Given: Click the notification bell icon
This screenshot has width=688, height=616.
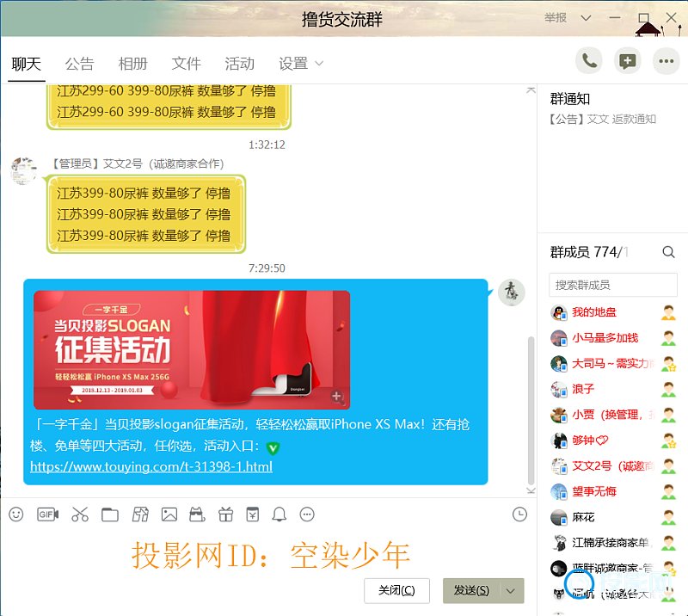Looking at the screenshot, I should tap(279, 514).
